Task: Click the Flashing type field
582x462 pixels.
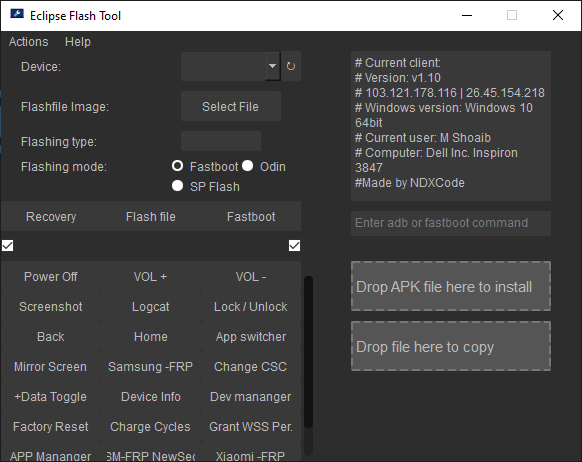Action: coord(221,141)
